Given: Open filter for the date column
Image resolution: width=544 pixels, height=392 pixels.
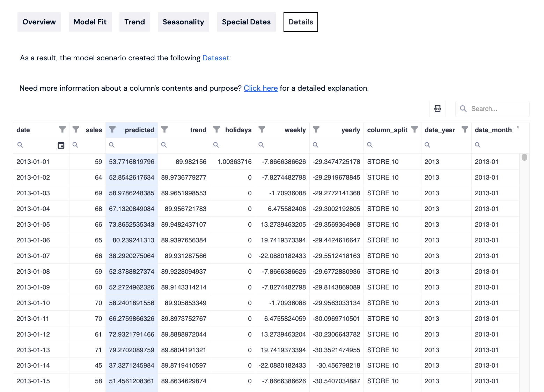Looking at the screenshot, I should point(63,130).
